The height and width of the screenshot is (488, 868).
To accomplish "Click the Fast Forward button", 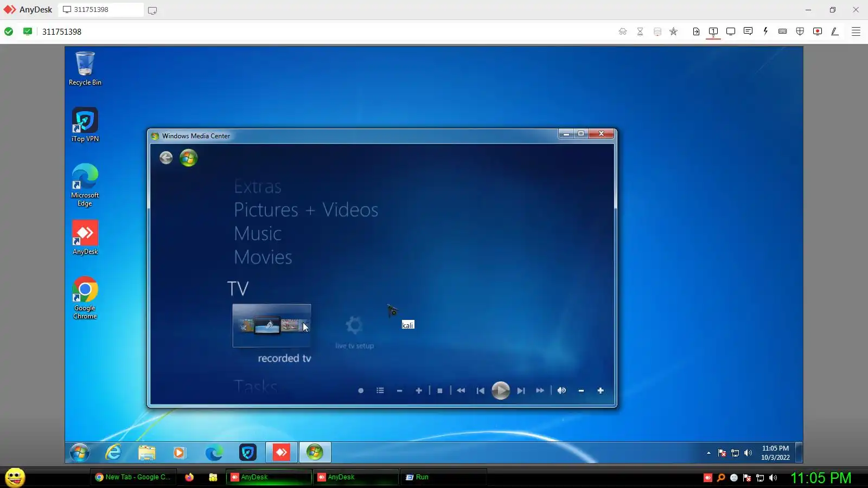I will (x=540, y=390).
